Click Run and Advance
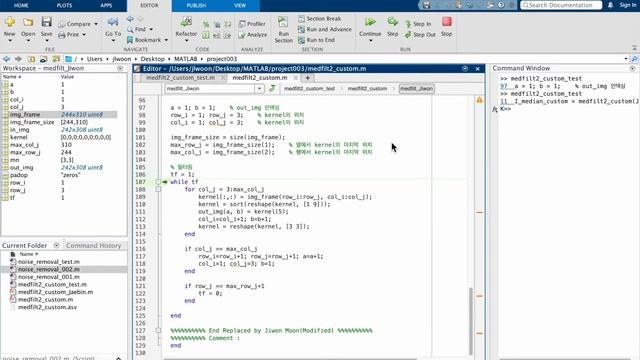The height and width of the screenshot is (360, 640). [325, 29]
